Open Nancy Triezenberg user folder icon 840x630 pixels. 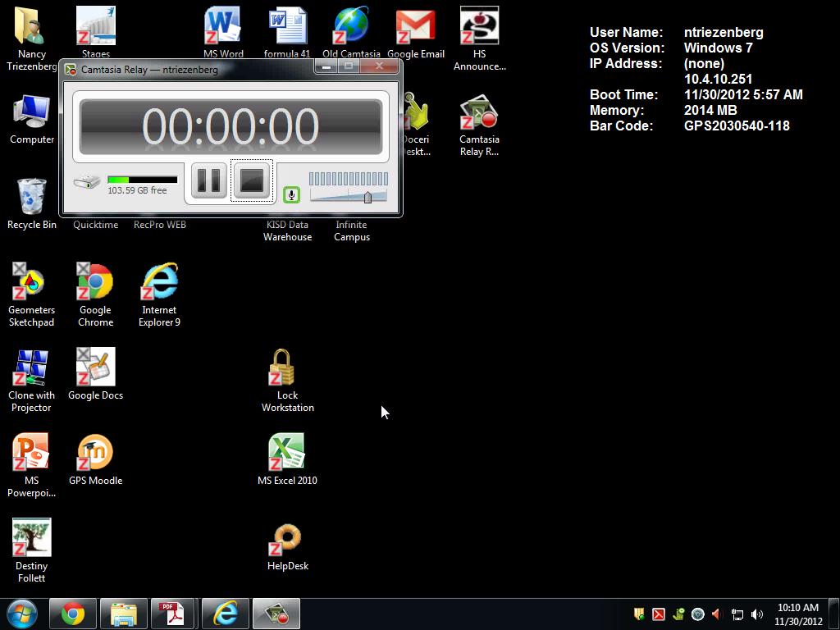click(31, 39)
